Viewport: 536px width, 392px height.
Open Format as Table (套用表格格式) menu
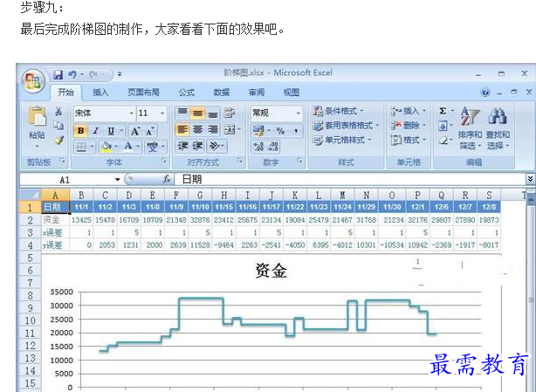pos(346,126)
